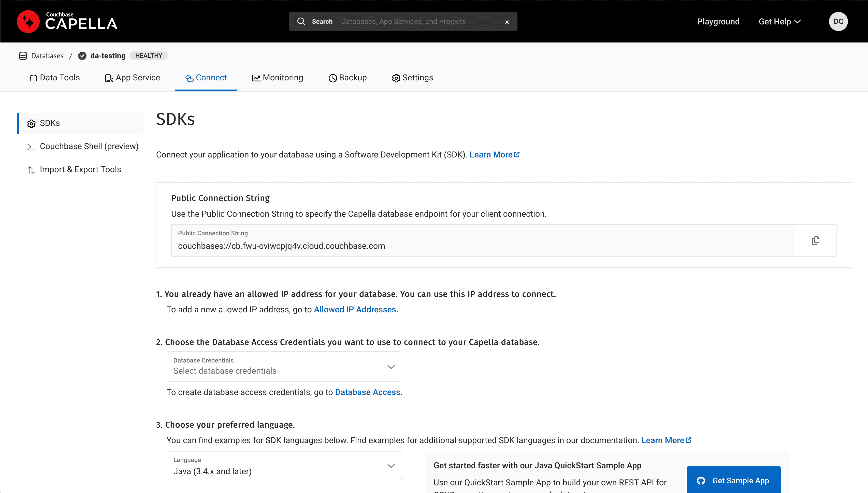
Task: Click GitHub icon on Get Sample App
Action: (x=701, y=481)
